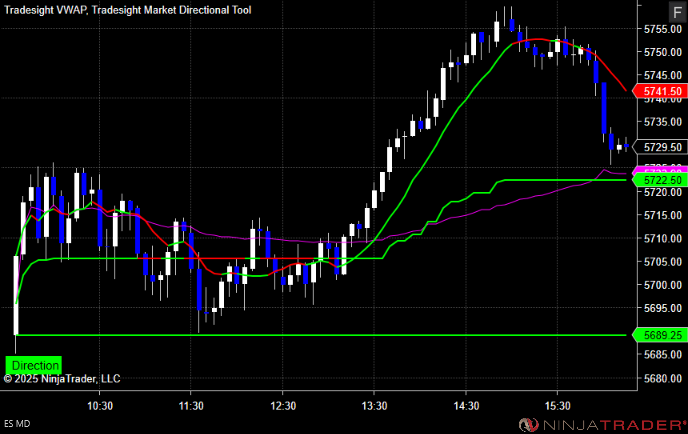Click the ES MD instrument label
The width and height of the screenshot is (688, 434).
[x=17, y=424]
